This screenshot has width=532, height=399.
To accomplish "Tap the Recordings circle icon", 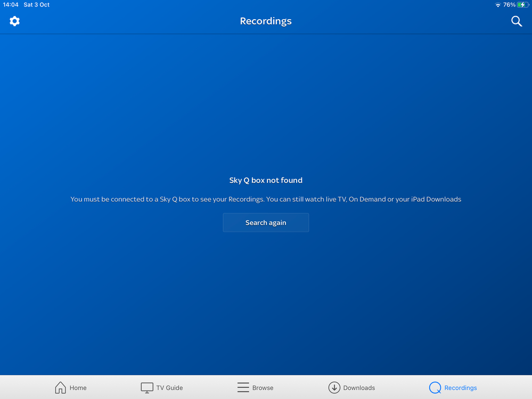I will [x=435, y=387].
